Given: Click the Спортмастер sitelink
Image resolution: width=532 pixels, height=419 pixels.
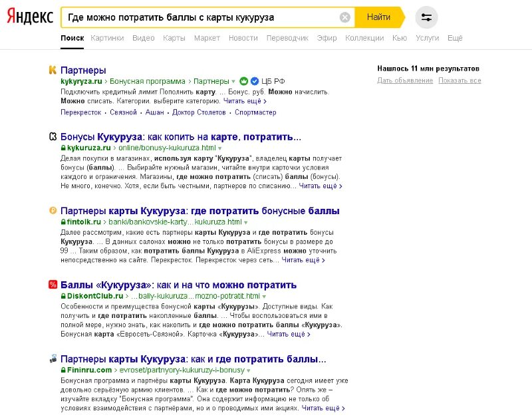Looking at the screenshot, I should tap(255, 112).
